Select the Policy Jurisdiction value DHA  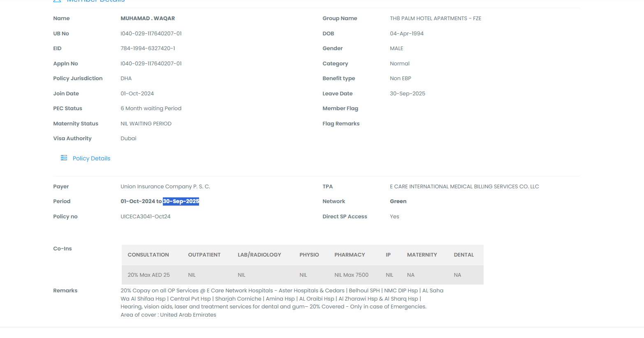point(126,79)
